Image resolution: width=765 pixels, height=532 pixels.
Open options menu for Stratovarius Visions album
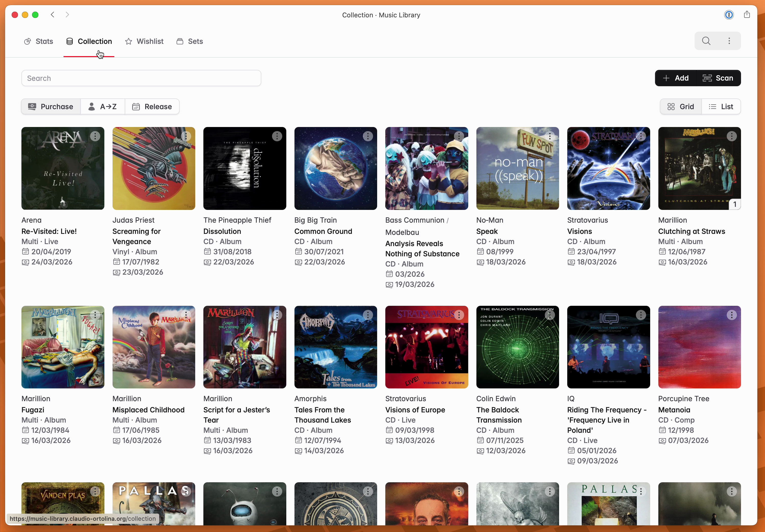[x=641, y=136]
